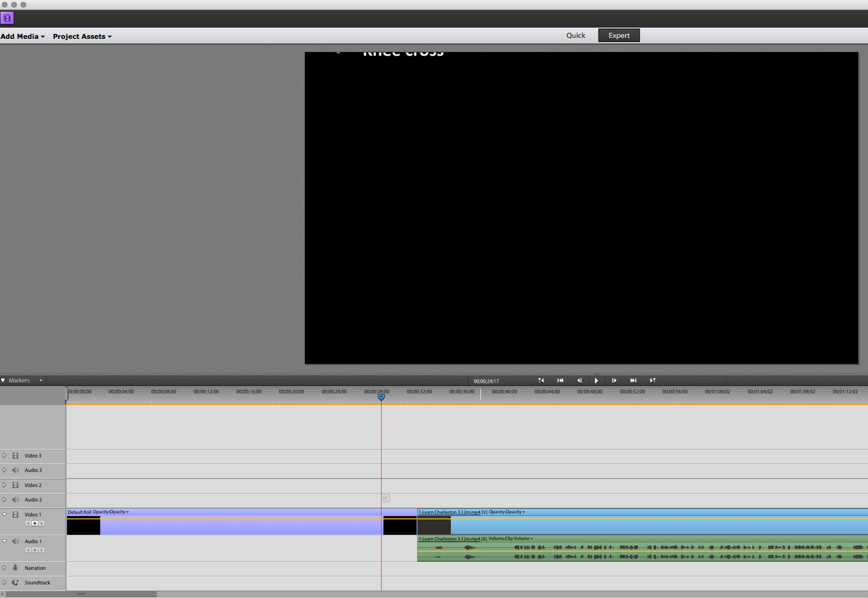Screen dimensions: 868x598
Task: Toggle add/remove keyframe on Audio 1
Action: coord(35,550)
